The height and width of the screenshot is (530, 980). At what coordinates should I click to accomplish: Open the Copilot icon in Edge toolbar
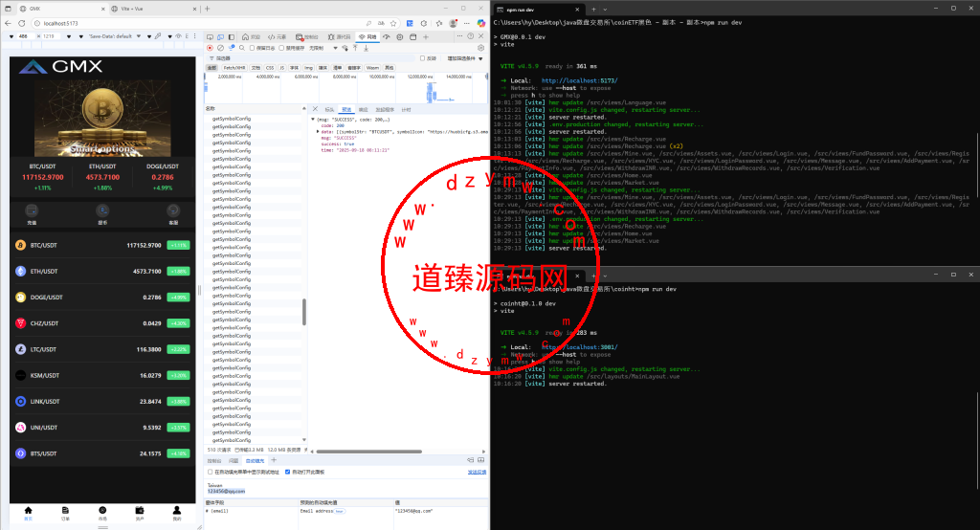481,23
